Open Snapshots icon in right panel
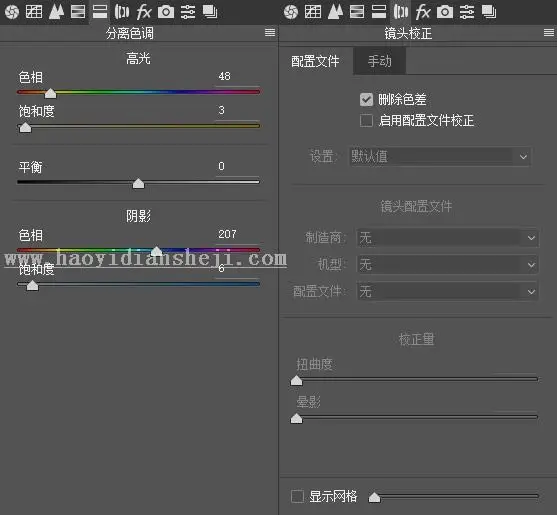 [489, 12]
